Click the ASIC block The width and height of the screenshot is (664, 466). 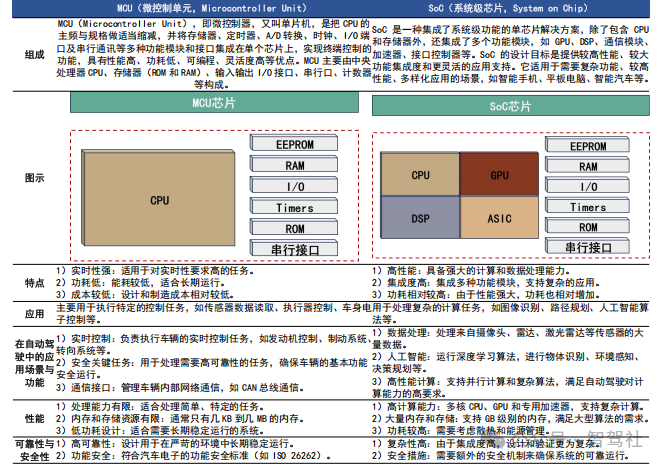pos(499,217)
